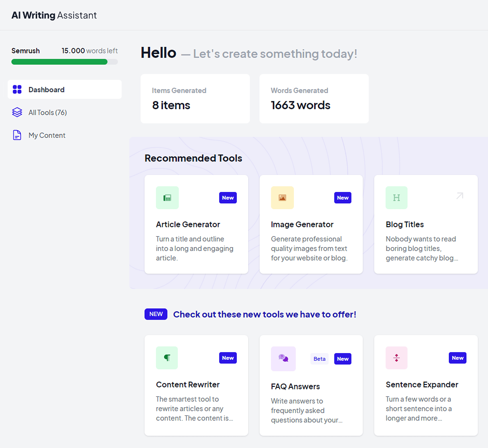Click the green words-left progress bar
Image resolution: width=488 pixels, height=448 pixels.
click(65, 62)
